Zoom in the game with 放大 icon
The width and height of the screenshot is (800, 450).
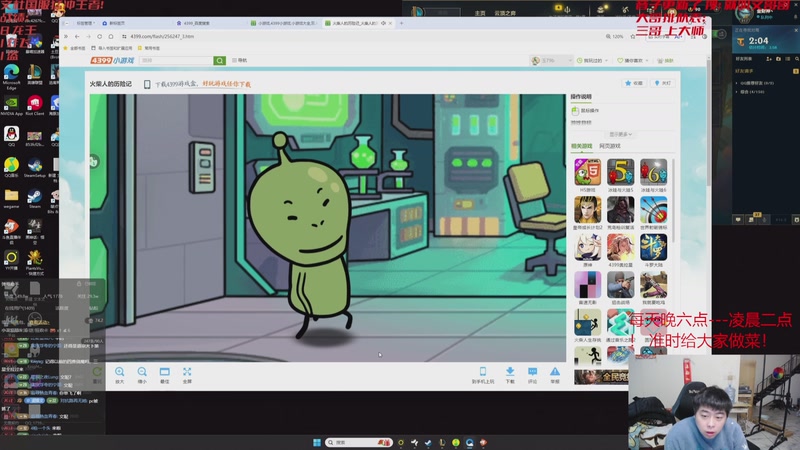(119, 375)
